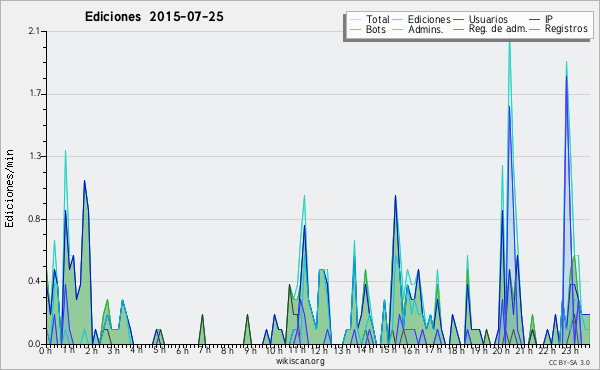The image size is (600, 370).
Task: Click the '6 h' x-axis label
Action: 182,350
